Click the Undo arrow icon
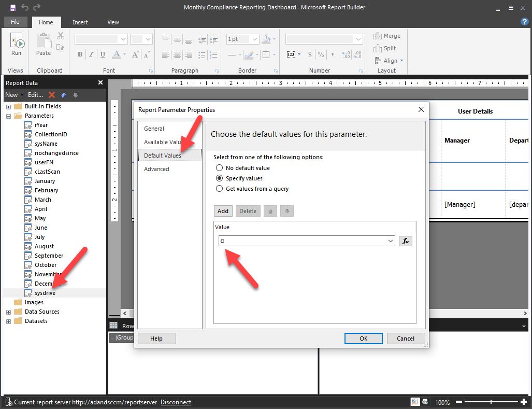The width and height of the screenshot is (532, 409). [x=25, y=7]
